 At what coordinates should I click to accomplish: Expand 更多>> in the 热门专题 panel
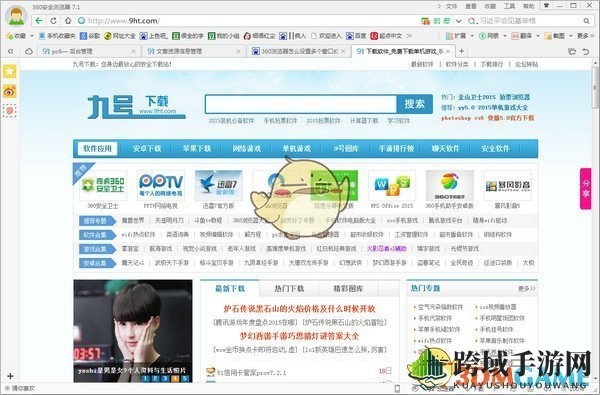pyautogui.click(x=527, y=289)
